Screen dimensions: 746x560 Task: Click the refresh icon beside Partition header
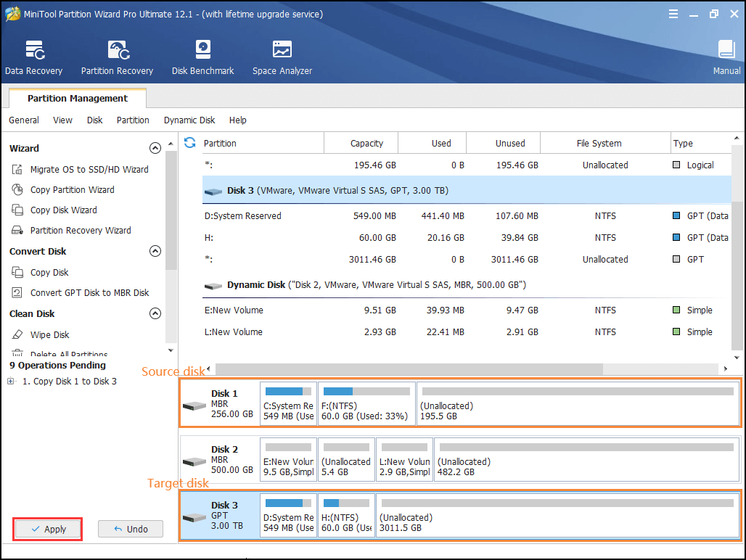tap(190, 143)
